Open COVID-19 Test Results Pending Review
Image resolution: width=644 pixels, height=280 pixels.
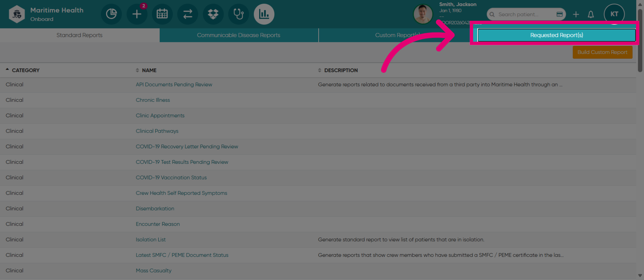(x=182, y=162)
